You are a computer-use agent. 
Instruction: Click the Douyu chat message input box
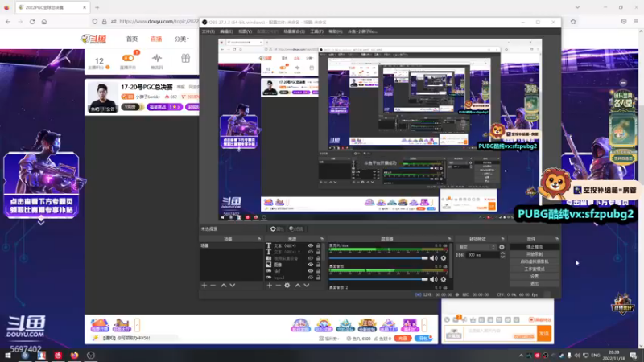pos(500,334)
